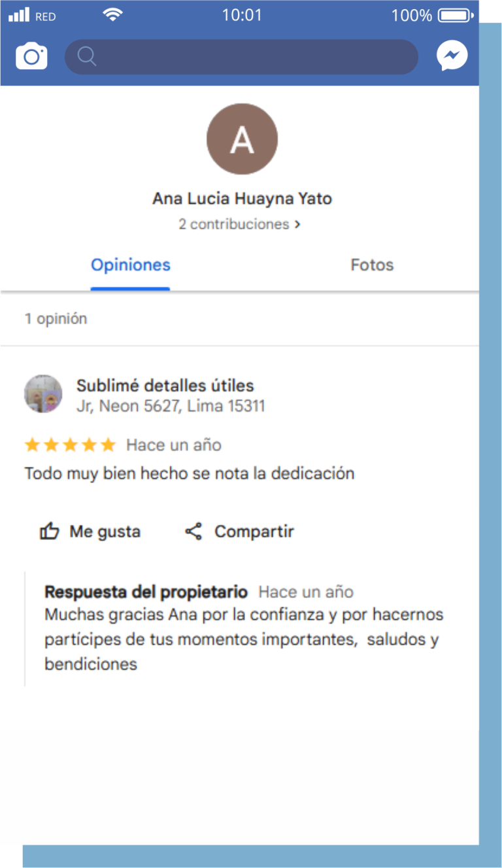The image size is (502, 868).
Task: Click inside the top search field
Action: [x=241, y=57]
